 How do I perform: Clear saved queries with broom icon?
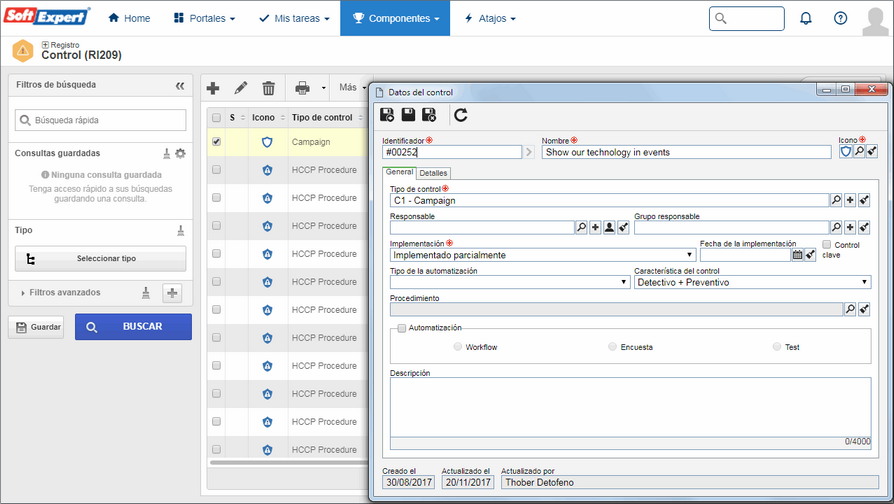[166, 153]
